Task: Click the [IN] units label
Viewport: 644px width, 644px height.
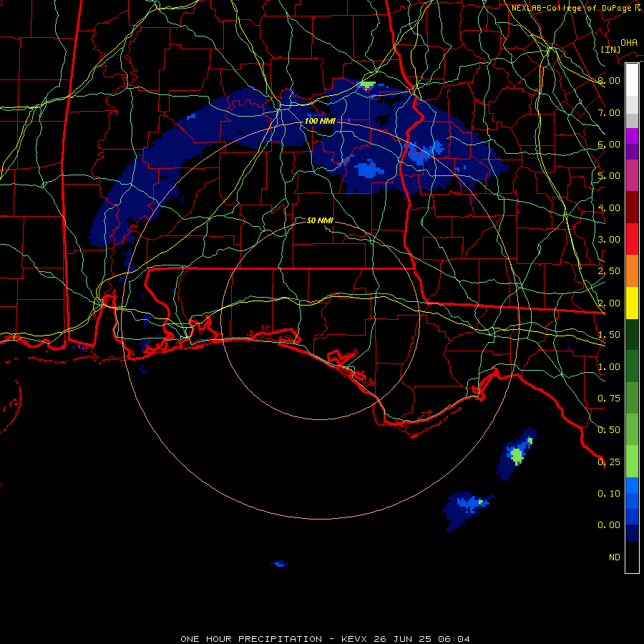Action: point(610,49)
